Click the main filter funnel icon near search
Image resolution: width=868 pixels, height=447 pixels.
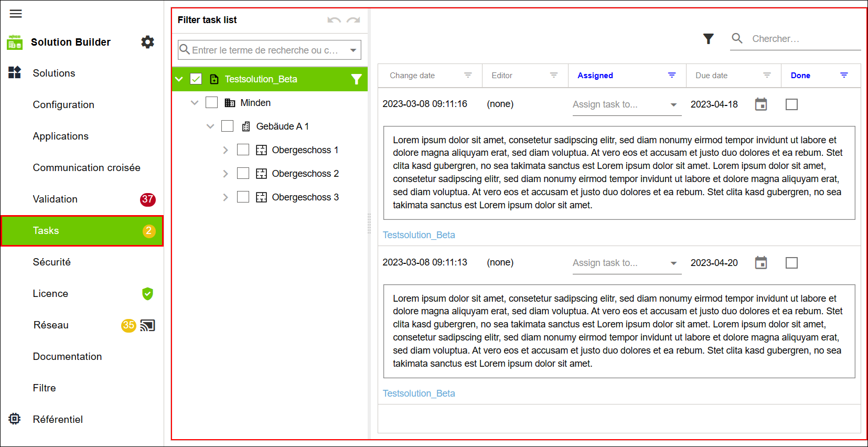709,39
